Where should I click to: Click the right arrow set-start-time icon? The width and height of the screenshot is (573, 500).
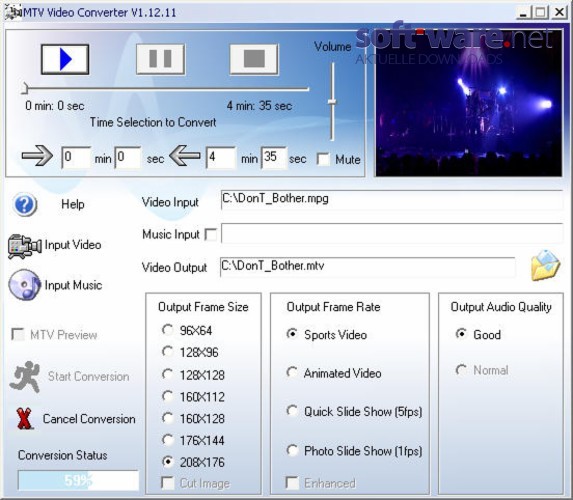pos(37,155)
